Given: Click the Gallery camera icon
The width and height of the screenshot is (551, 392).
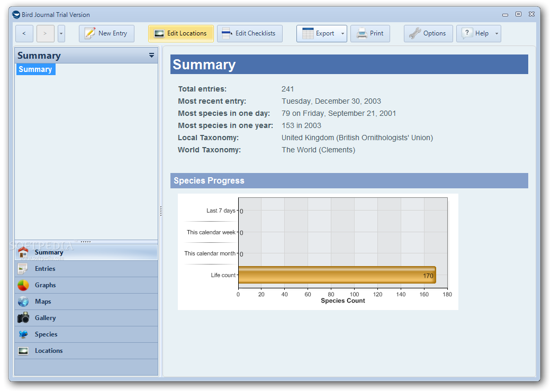Looking at the screenshot, I should [x=23, y=317].
